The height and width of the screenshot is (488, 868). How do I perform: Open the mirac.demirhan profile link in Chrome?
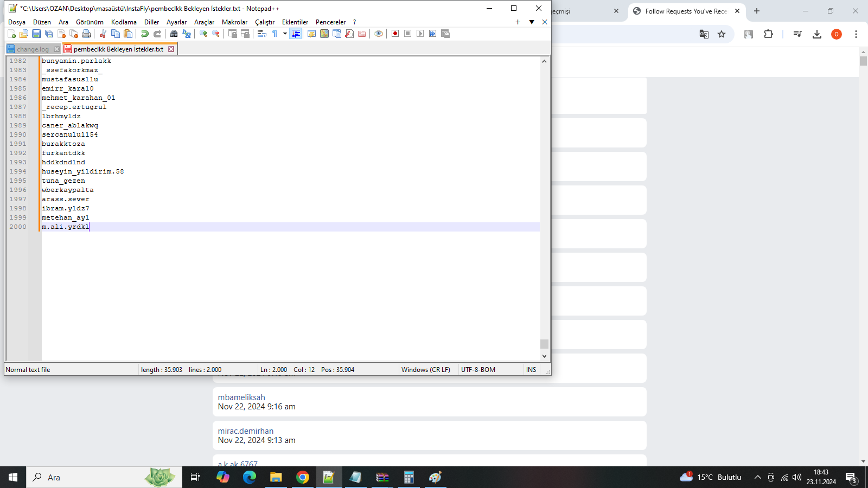pyautogui.click(x=246, y=431)
